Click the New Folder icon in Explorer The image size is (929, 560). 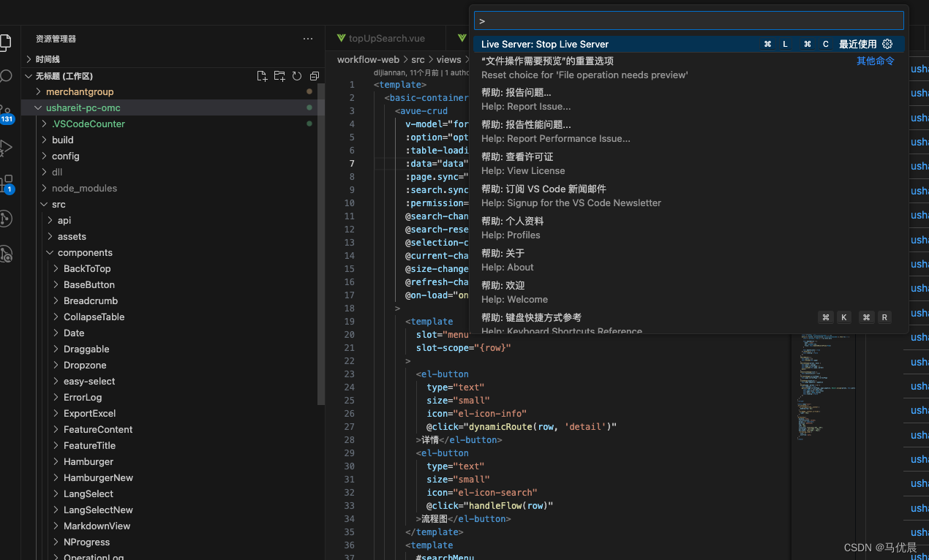click(279, 75)
